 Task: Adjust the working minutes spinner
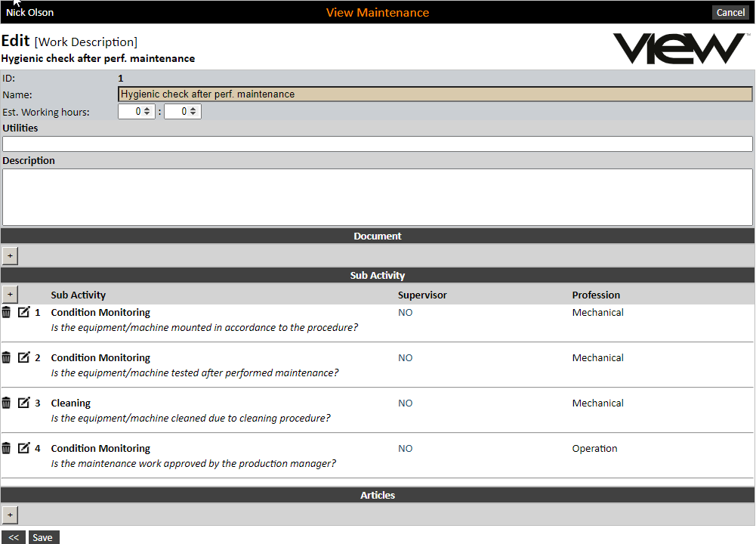[x=193, y=112]
